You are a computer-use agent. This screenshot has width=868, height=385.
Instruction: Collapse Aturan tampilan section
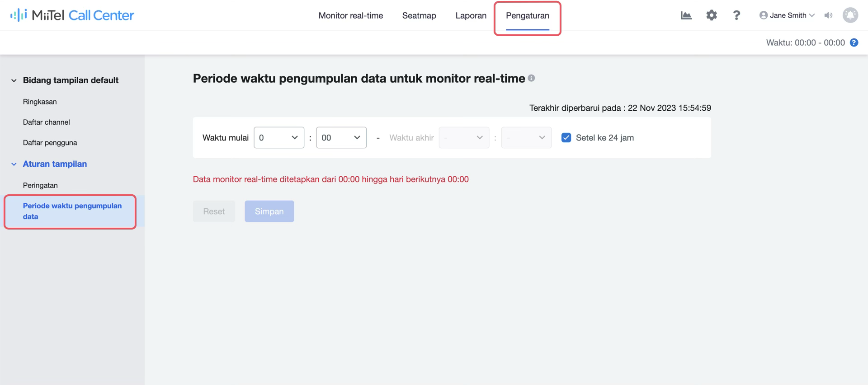pyautogui.click(x=14, y=164)
